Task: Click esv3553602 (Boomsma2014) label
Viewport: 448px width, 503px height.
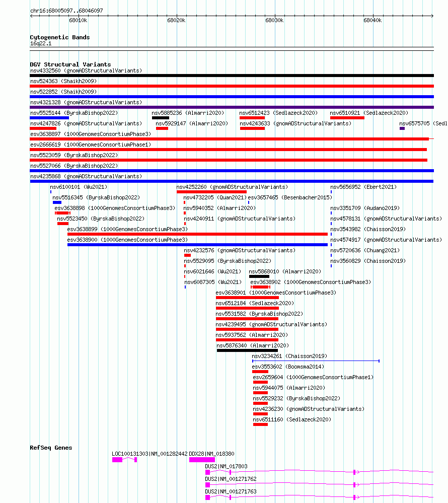Action: point(288,367)
